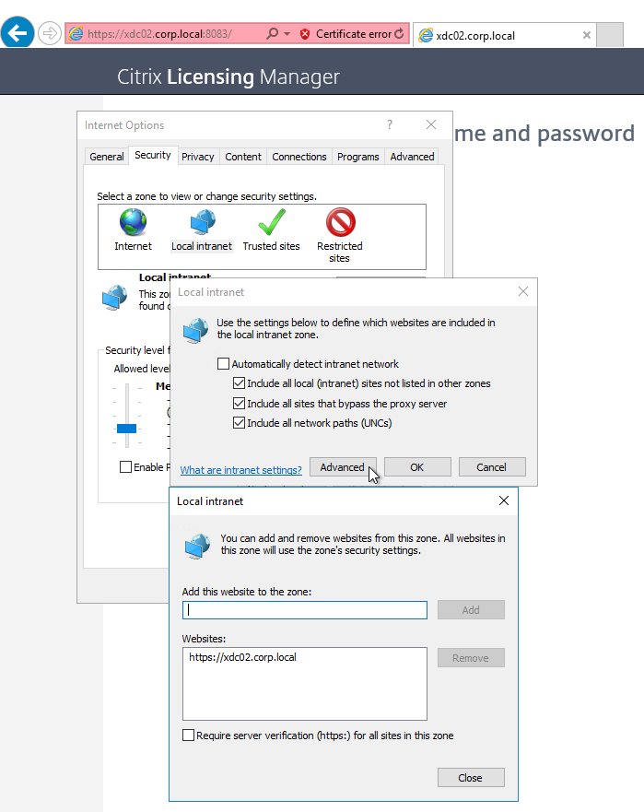644x812 pixels.
Task: Open the General tab in Internet Options
Action: coord(107,157)
